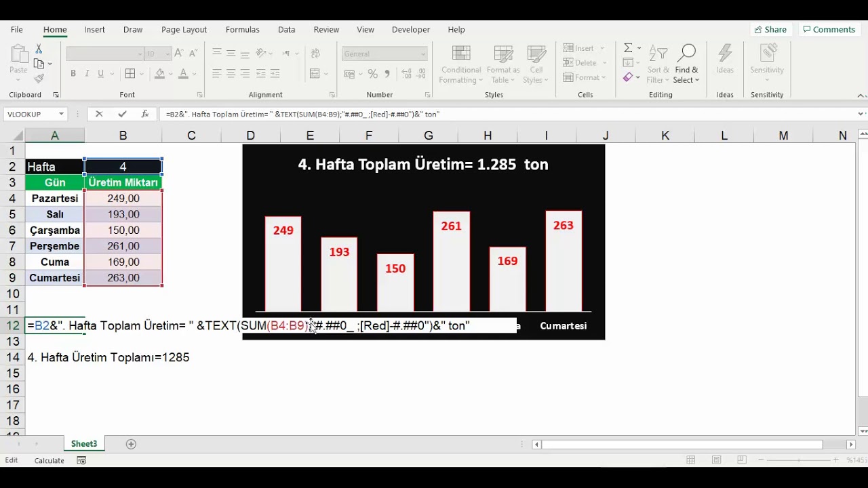Click the Increase Decimal icon
The width and height of the screenshot is (868, 488).
click(406, 74)
